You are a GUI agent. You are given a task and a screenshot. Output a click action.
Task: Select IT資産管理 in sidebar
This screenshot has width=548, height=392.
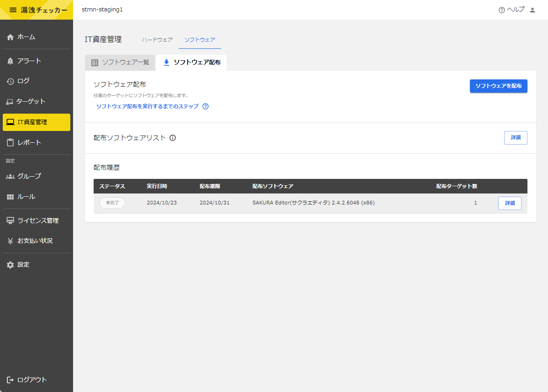[37, 122]
